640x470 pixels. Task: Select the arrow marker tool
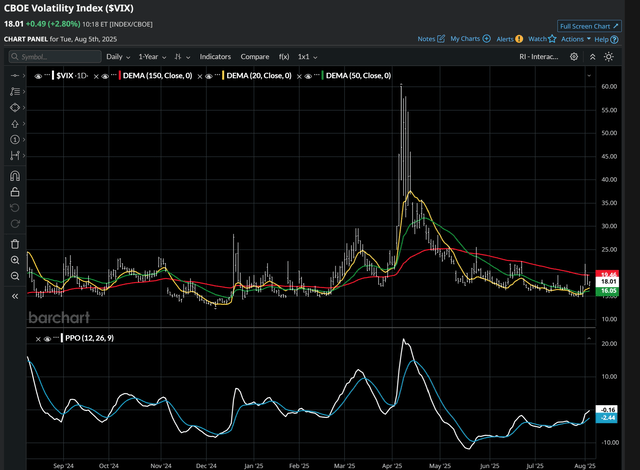[15, 124]
